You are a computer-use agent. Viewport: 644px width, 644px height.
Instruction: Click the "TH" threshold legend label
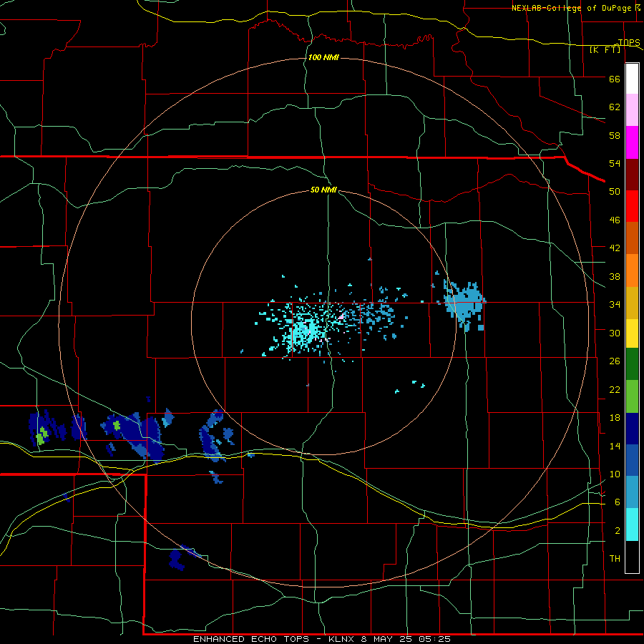615,559
